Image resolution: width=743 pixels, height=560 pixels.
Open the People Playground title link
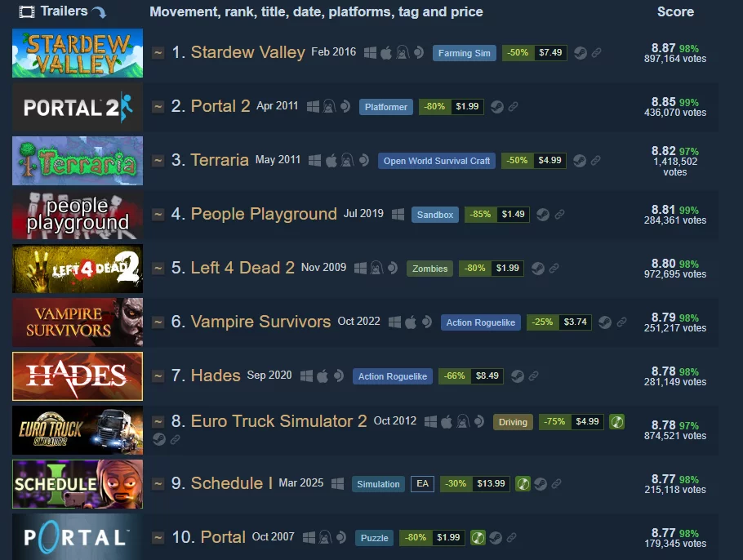pos(264,214)
